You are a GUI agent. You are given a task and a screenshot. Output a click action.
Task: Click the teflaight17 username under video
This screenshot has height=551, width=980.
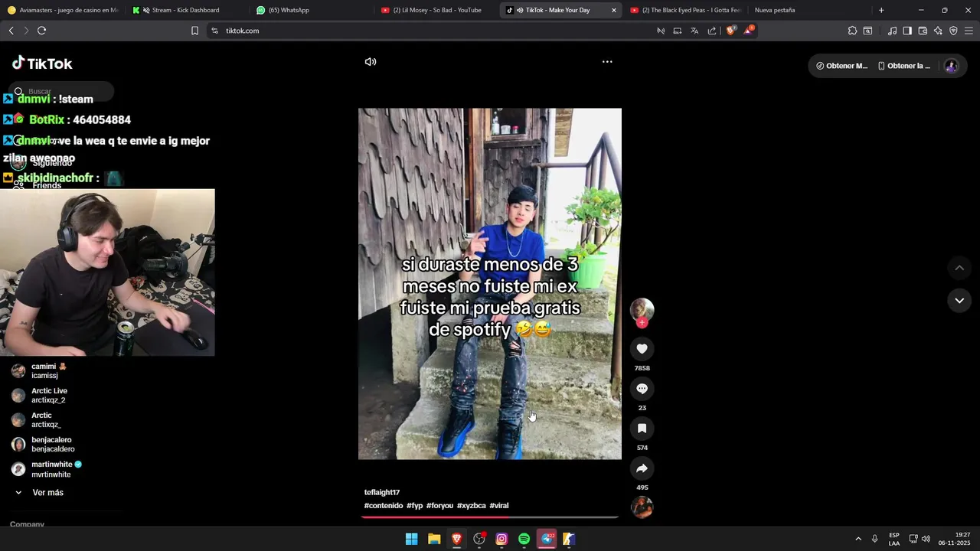click(x=382, y=492)
